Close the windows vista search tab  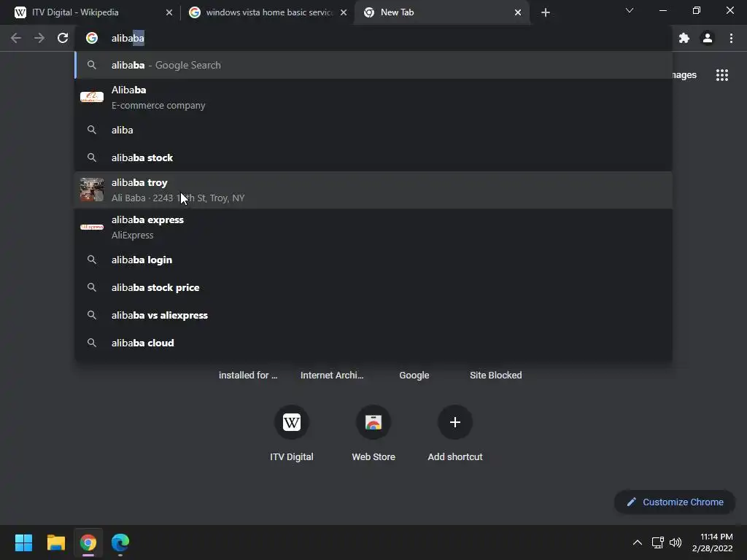pos(344,12)
